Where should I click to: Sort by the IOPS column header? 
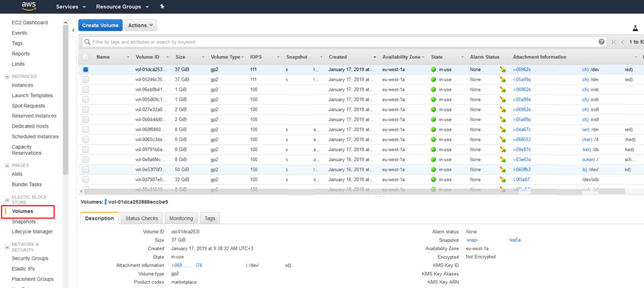pos(257,57)
